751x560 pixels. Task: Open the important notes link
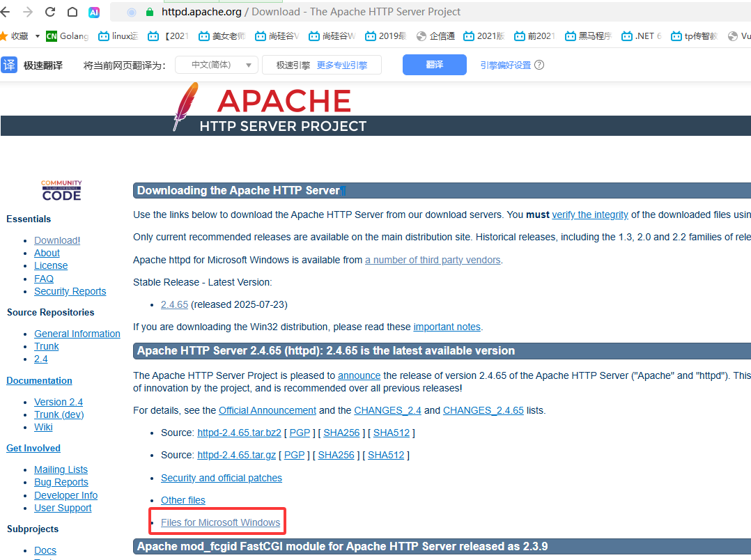point(447,327)
